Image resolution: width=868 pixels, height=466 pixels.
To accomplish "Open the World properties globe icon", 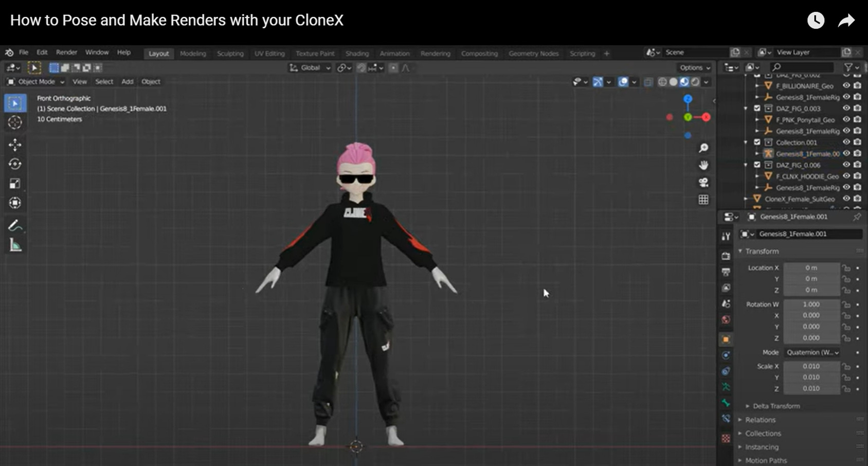I will [x=726, y=320].
